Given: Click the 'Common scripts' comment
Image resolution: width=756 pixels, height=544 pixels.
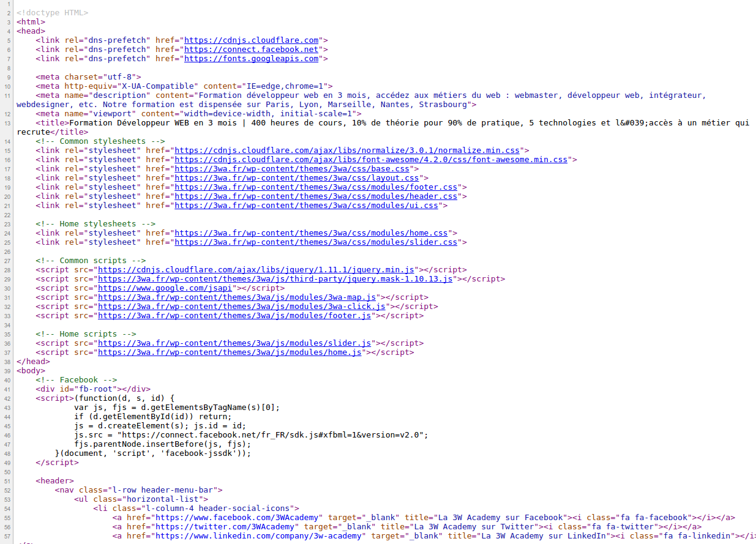Looking at the screenshot, I should 91,260.
